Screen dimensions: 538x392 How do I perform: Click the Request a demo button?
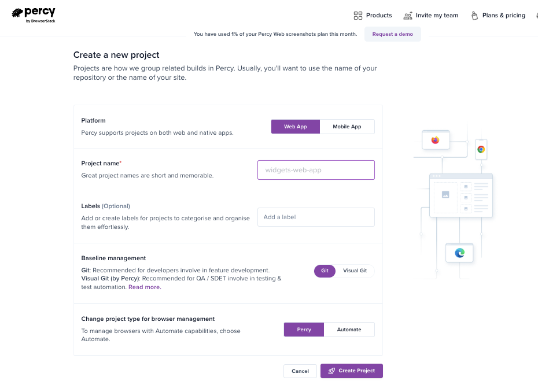(x=392, y=34)
